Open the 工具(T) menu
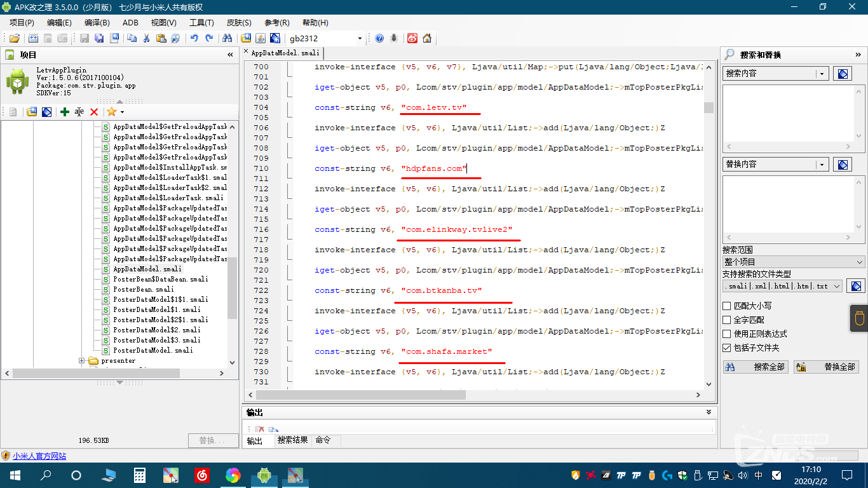Image resolution: width=868 pixels, height=488 pixels. click(201, 23)
